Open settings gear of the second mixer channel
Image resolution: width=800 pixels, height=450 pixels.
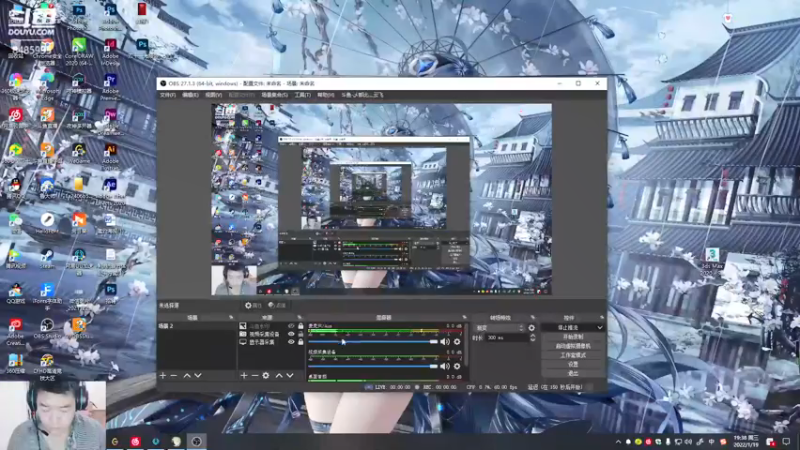pos(457,366)
